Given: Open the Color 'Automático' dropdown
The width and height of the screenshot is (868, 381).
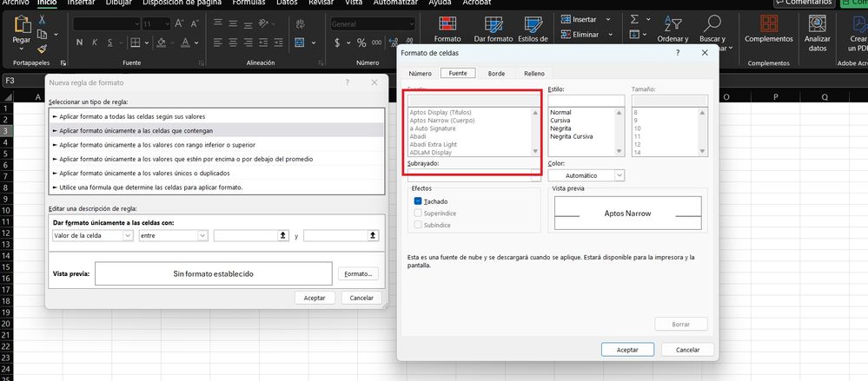Looking at the screenshot, I should [x=586, y=175].
